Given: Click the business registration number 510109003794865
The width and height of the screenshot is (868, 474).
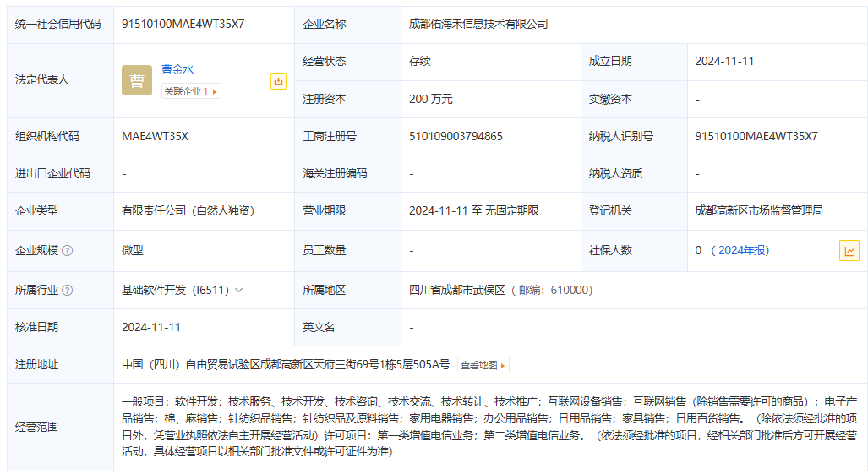Looking at the screenshot, I should [456, 136].
